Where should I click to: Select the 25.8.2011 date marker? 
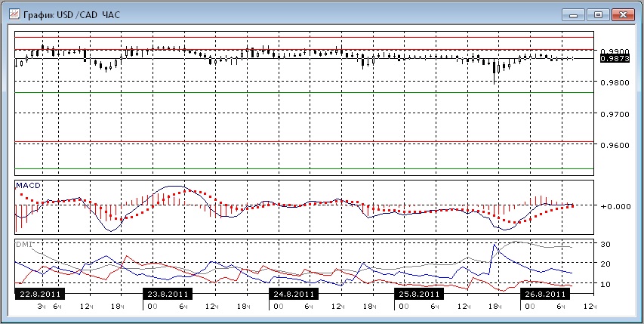(x=419, y=294)
